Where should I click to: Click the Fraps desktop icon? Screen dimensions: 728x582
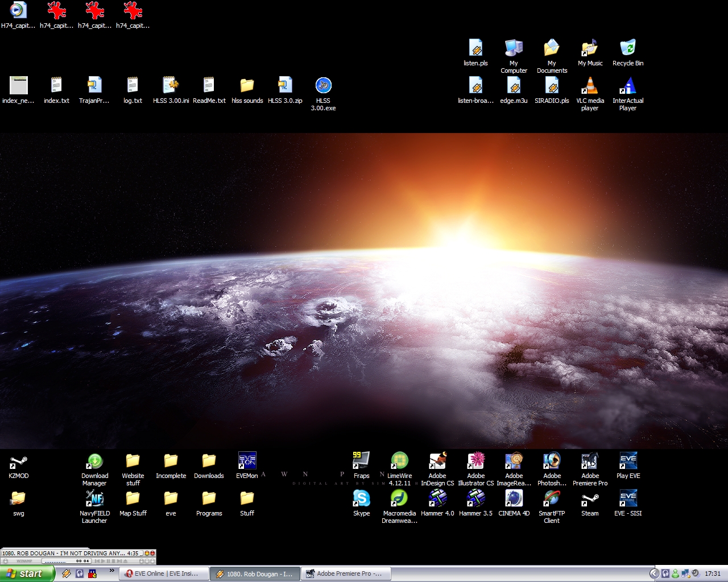pos(361,461)
